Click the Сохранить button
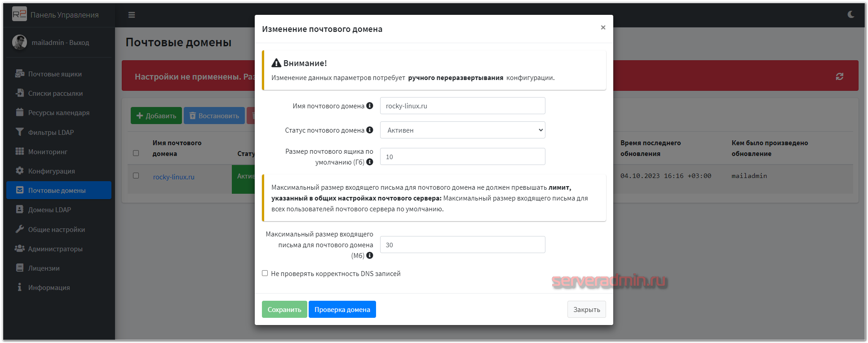Screen dimensions: 868x343 point(284,309)
